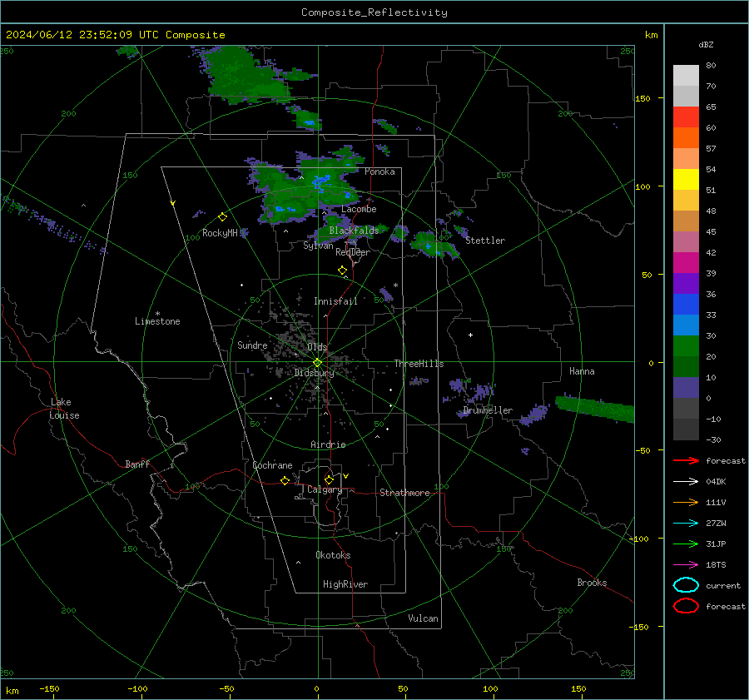Select the orange 111V arrow icon
This screenshot has width=749, height=700.
[x=686, y=502]
